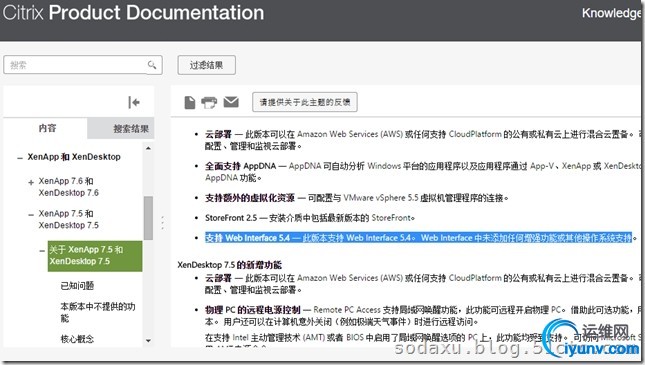Collapse the 关于 XenApp 7.5 node
Viewport: 645px width, 365px height.
coord(42,251)
